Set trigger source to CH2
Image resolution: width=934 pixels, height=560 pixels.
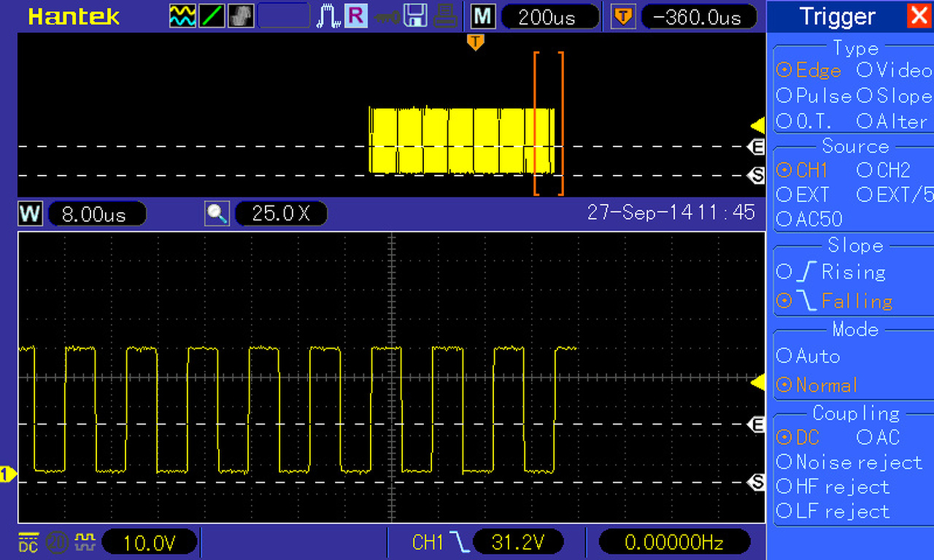884,171
